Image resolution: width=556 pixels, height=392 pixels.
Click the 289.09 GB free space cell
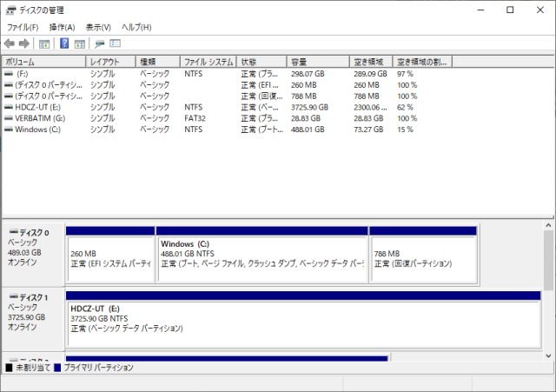click(x=370, y=74)
